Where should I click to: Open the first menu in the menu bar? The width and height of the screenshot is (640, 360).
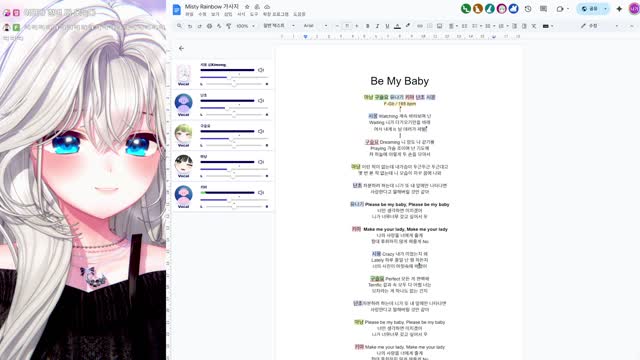pyautogui.click(x=189, y=14)
